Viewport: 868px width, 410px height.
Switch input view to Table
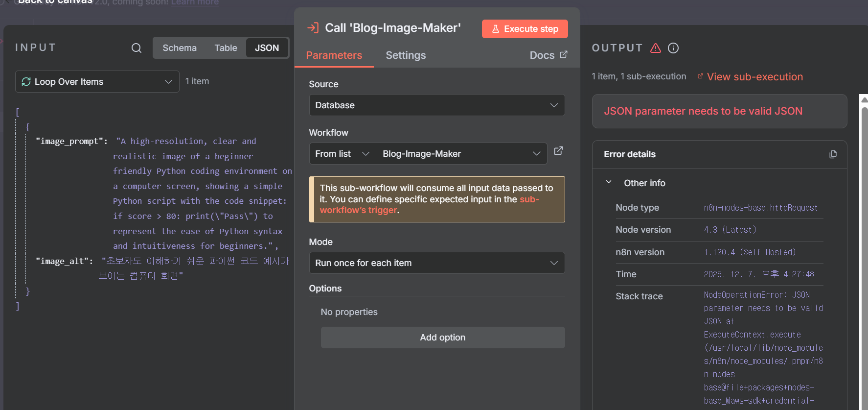[226, 48]
